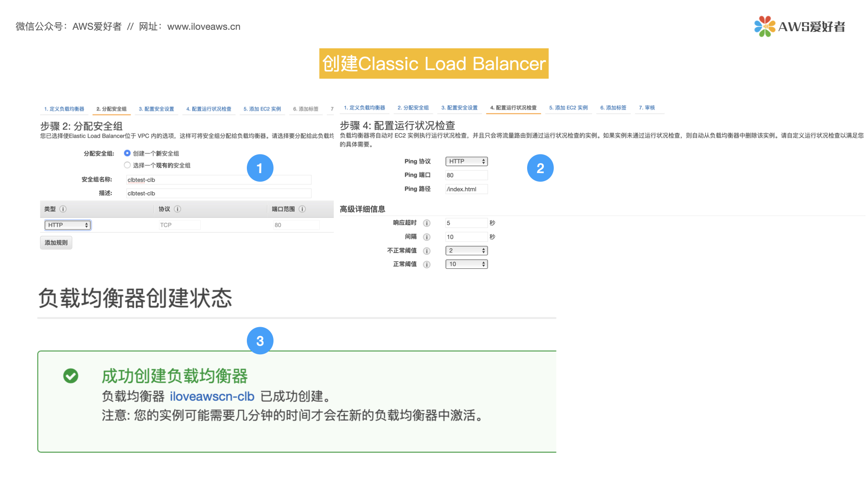Click the Ping 路径 input field
This screenshot has width=868, height=488.
point(466,189)
